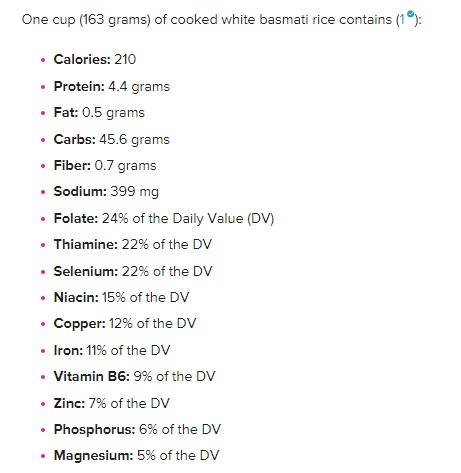Click the Sodium 399 mg entry
The height and width of the screenshot is (473, 461).
point(106,192)
